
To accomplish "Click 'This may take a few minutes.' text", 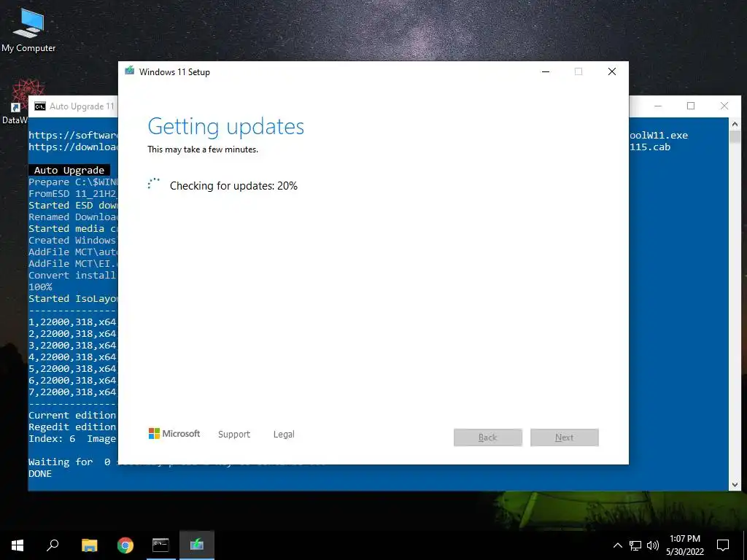I will coord(203,149).
